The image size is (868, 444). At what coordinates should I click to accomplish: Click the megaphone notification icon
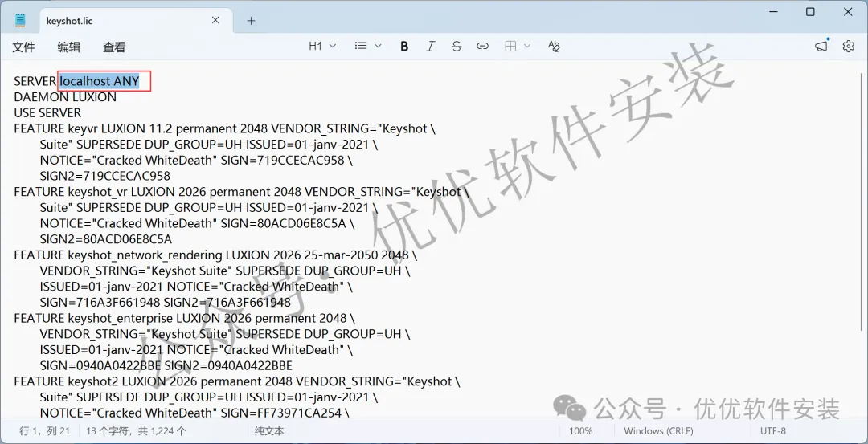821,47
